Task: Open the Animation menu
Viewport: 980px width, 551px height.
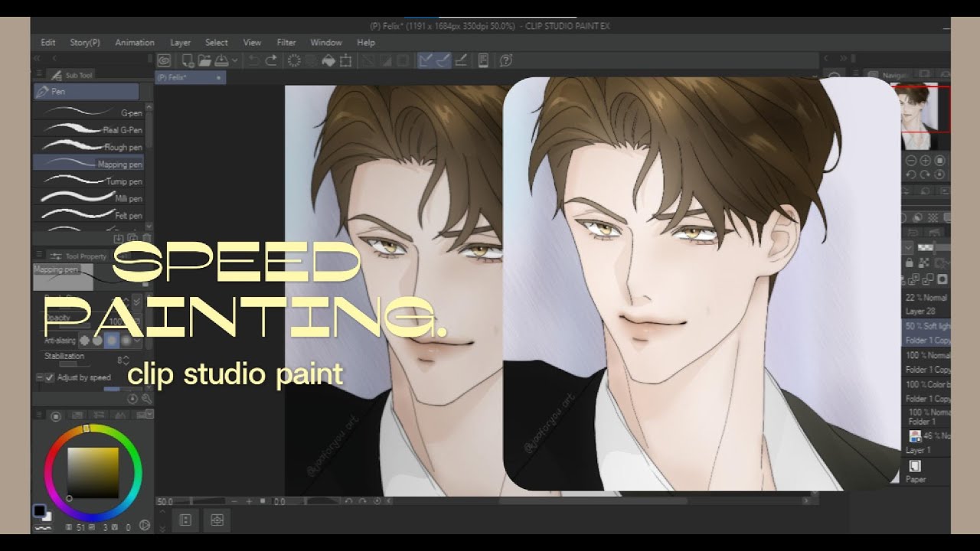Action: coord(135,43)
